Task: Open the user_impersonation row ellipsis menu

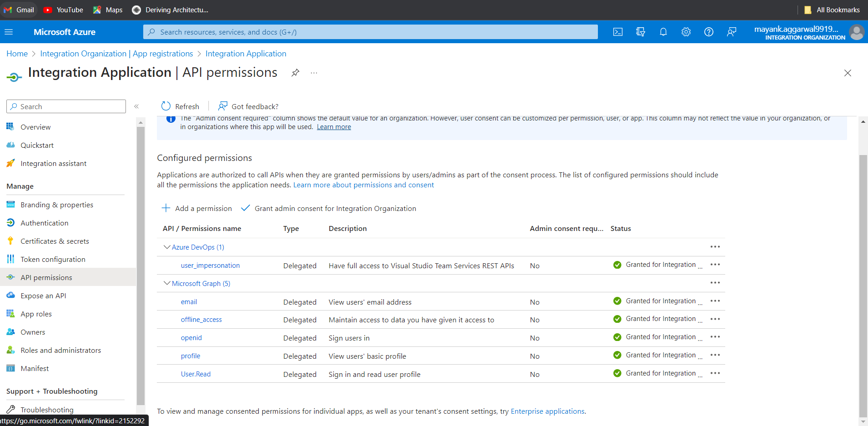Action: [715, 265]
